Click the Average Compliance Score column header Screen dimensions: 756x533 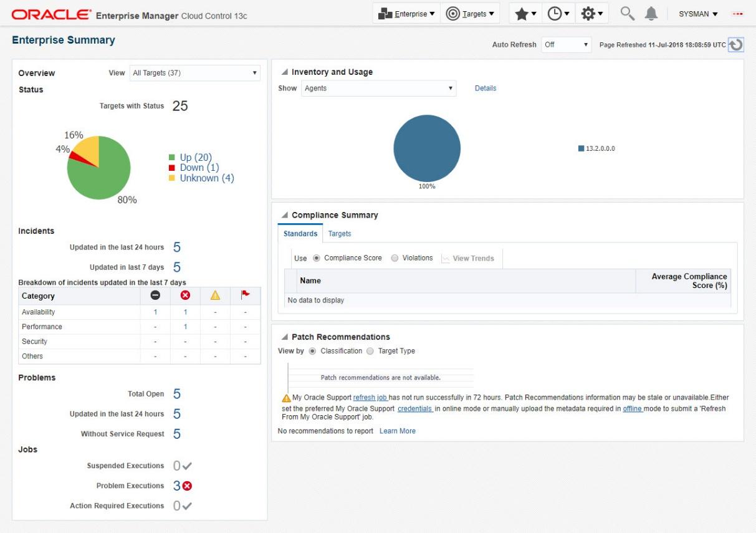(x=683, y=281)
